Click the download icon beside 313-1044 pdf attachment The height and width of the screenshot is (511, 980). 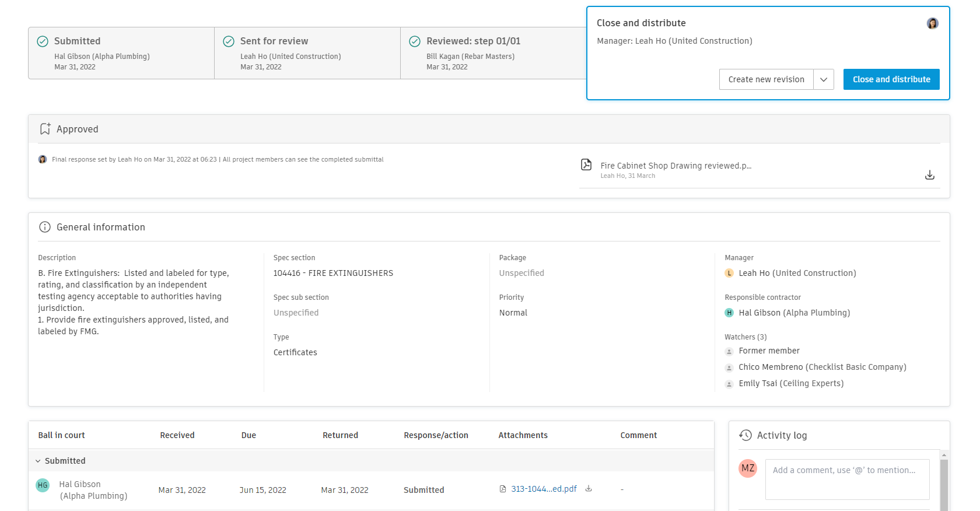coord(589,489)
